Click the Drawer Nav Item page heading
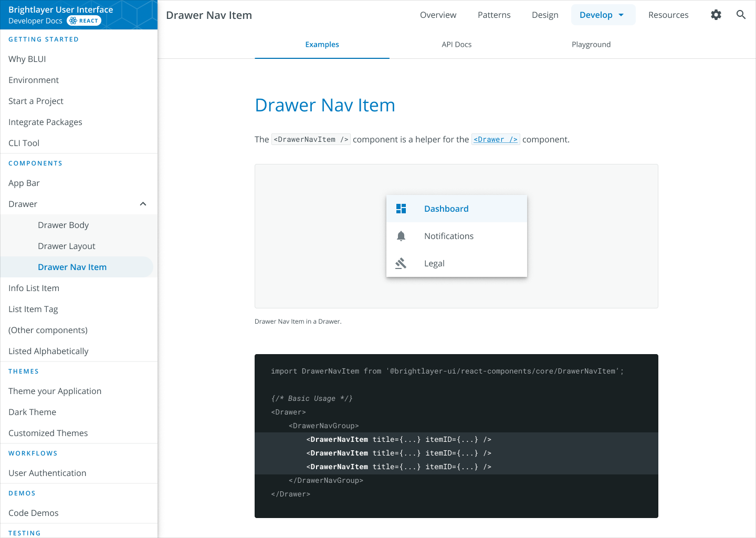The width and height of the screenshot is (756, 538). (325, 105)
